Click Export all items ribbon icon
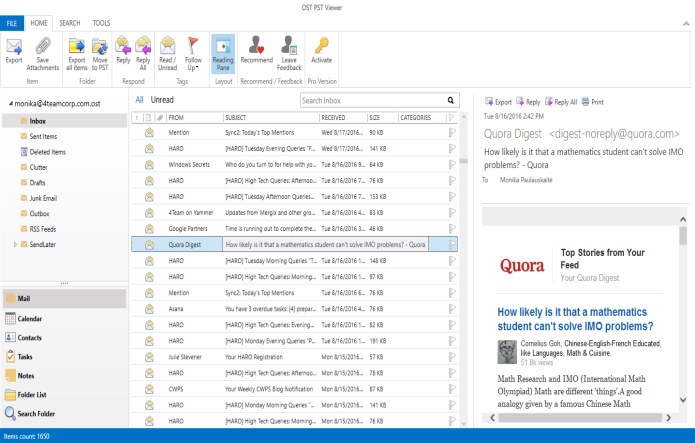 77,46
